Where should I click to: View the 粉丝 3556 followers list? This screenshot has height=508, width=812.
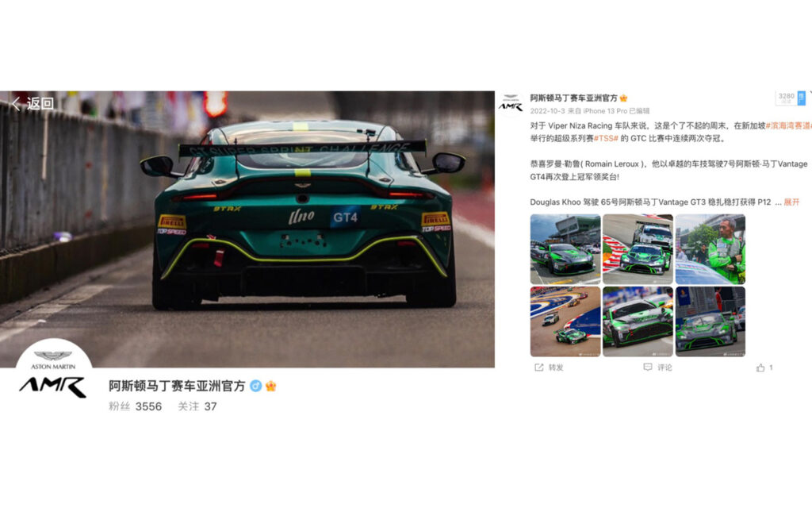coord(135,406)
